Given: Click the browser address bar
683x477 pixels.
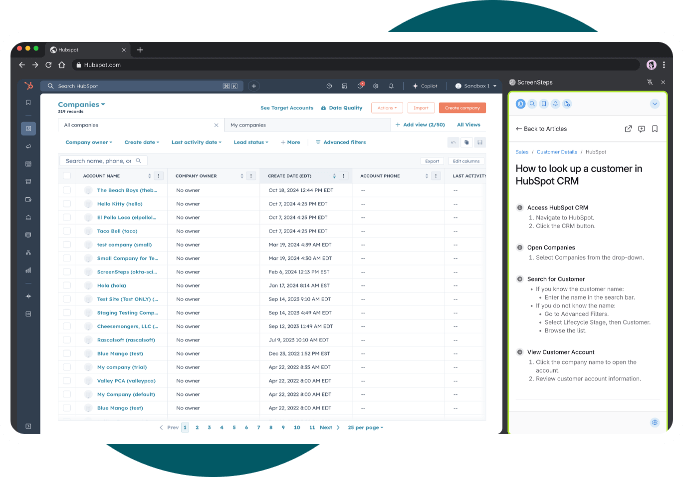Looking at the screenshot, I should point(357,65).
